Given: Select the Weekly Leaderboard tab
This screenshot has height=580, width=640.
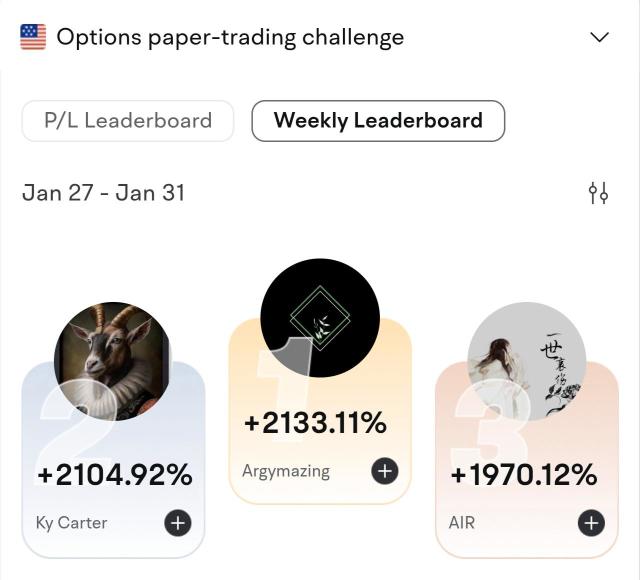Looking at the screenshot, I should (x=378, y=121).
